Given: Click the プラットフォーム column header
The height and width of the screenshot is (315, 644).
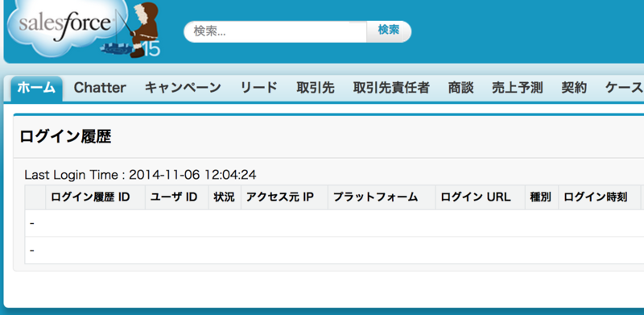Looking at the screenshot, I should tap(382, 197).
